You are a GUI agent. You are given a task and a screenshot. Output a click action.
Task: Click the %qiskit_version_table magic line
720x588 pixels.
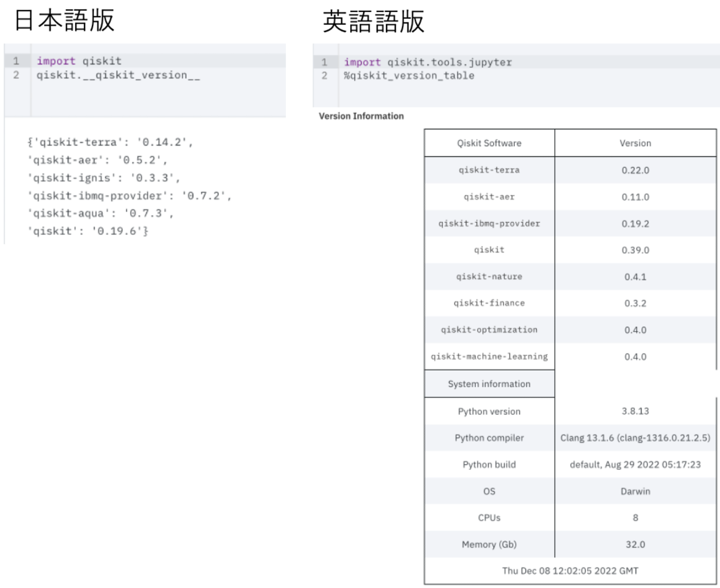click(409, 76)
